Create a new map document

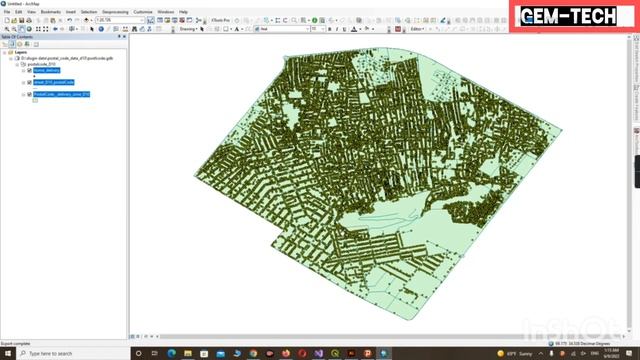[x=7, y=20]
